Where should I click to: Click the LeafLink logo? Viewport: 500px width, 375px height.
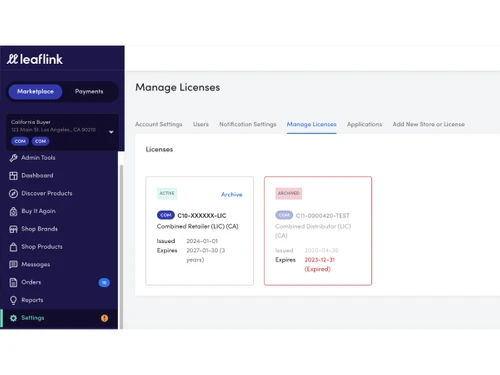tap(35, 59)
